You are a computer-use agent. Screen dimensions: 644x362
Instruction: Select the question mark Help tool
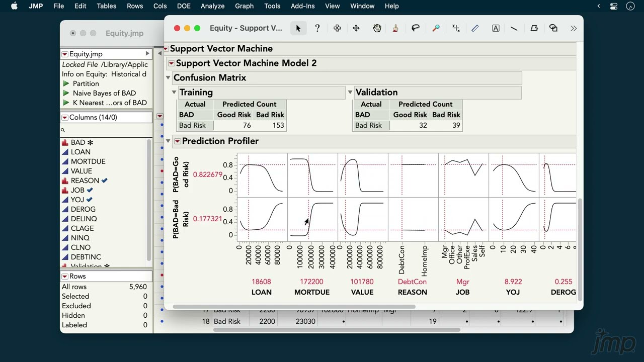317,28
